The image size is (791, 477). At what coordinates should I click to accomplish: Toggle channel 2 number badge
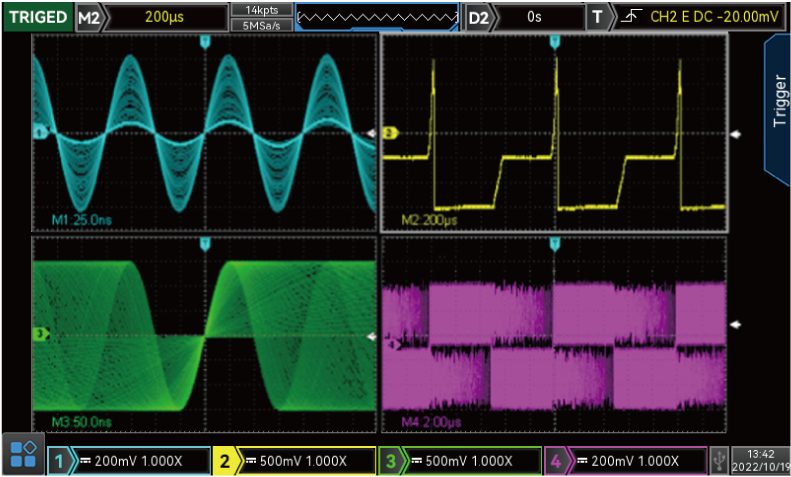pos(226,460)
